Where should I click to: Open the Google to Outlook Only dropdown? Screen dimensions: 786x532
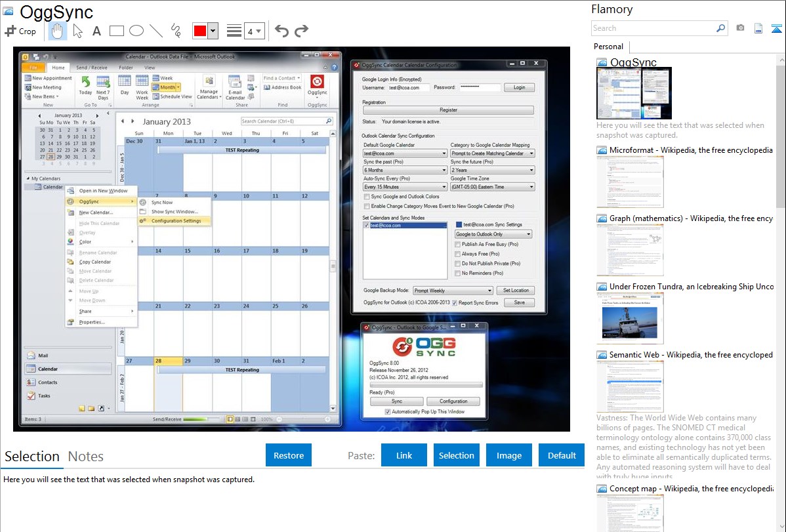click(x=493, y=234)
